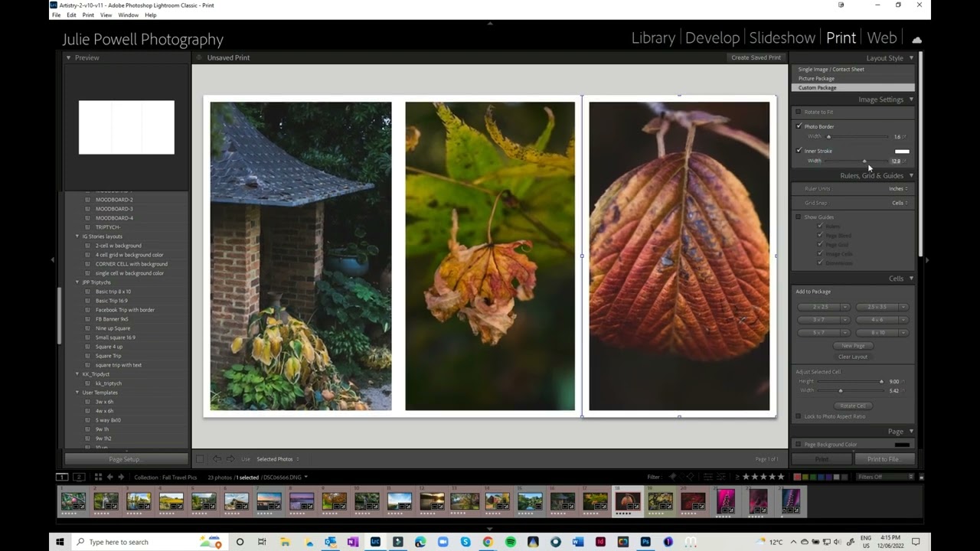The width and height of the screenshot is (980, 551).
Task: Open Windows Start menu
Action: click(60, 542)
